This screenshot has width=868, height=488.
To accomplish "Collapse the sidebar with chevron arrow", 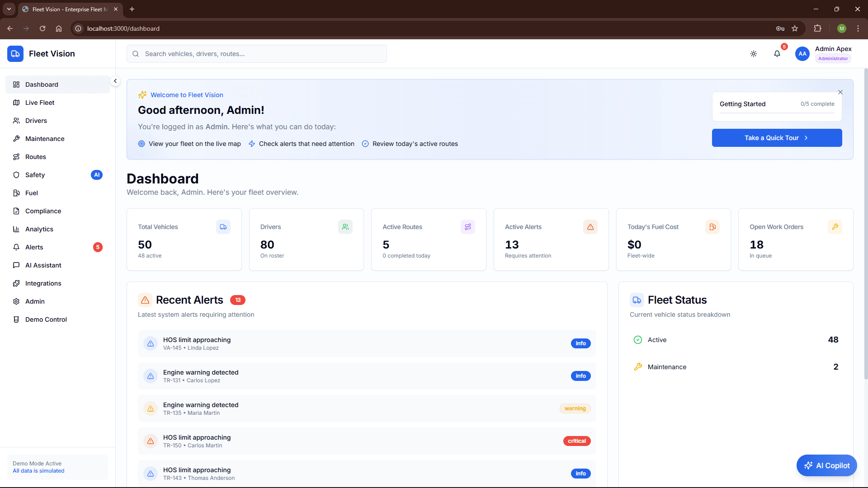I will [115, 81].
